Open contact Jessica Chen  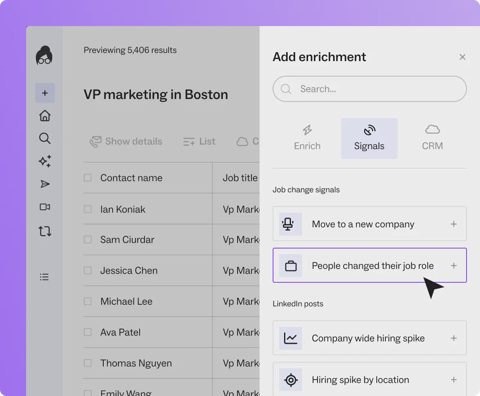point(129,270)
